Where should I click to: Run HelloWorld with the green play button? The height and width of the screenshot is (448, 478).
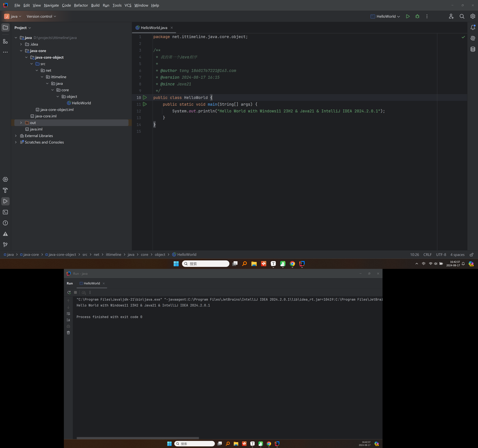tap(408, 16)
